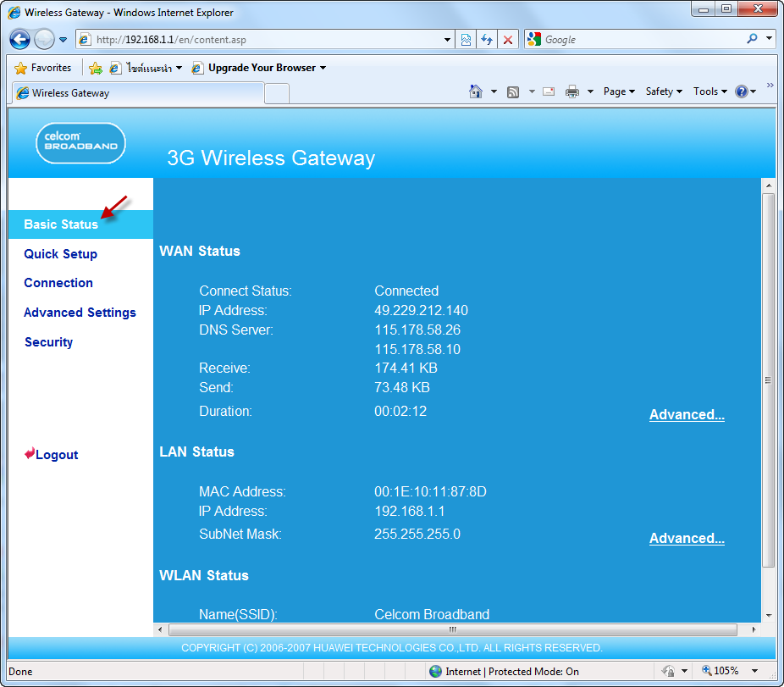Open the Safety menu
This screenshot has height=687, width=784.
(x=664, y=91)
